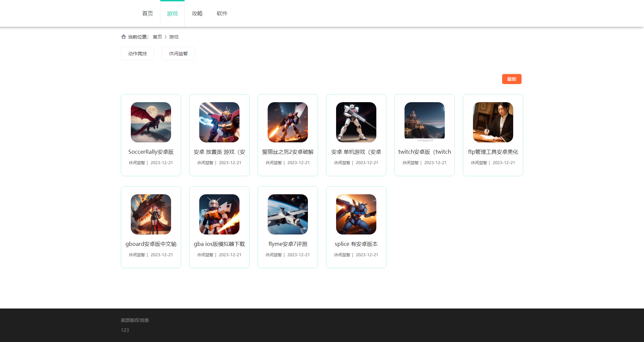Viewport: 644px width, 342px height.
Task: Click the 首页 breadcrumb link
Action: [x=157, y=37]
